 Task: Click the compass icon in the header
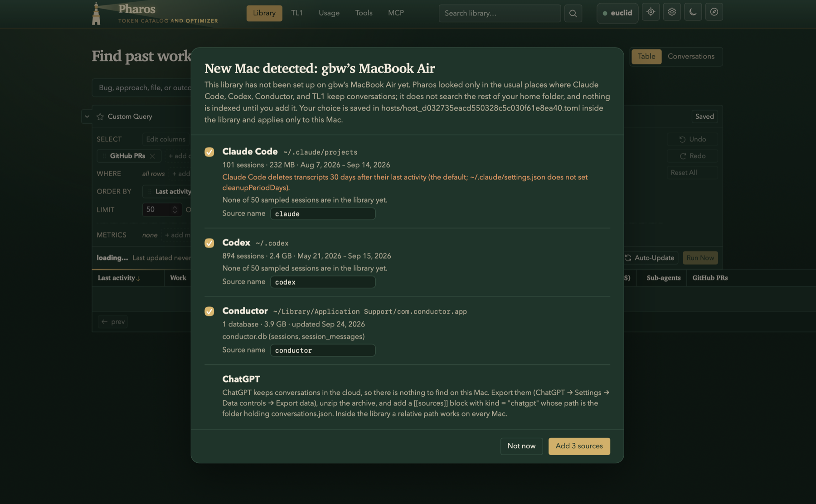coord(714,12)
